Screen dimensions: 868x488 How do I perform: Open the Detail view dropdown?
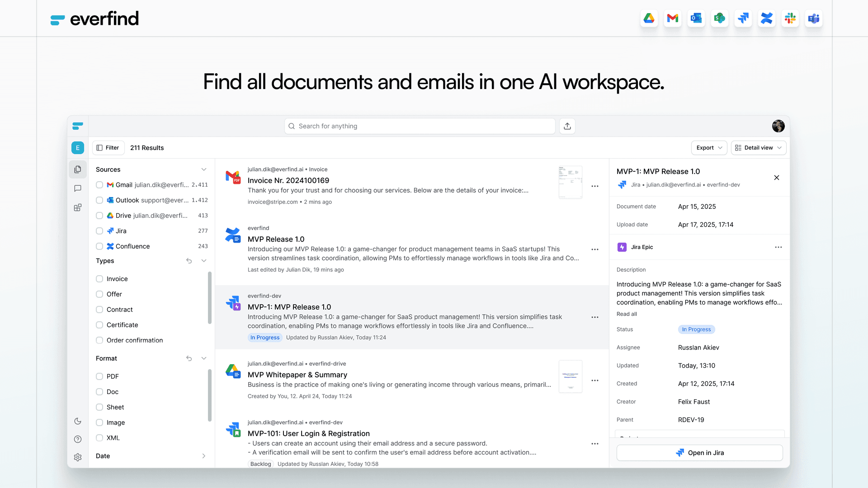[758, 148]
